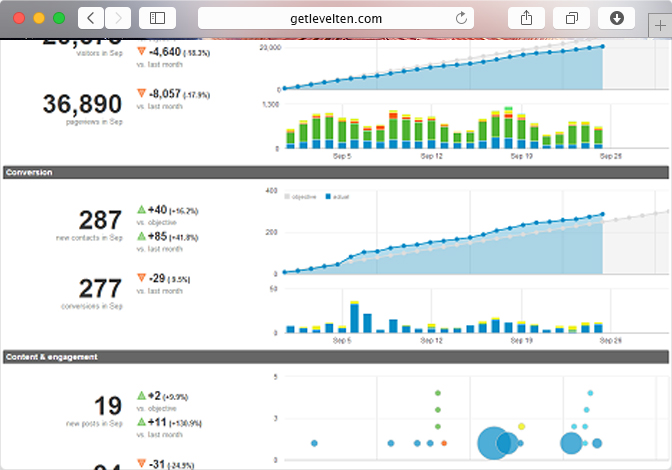Click the green up triangle beside +2
The height and width of the screenshot is (470, 672).
pyautogui.click(x=141, y=395)
